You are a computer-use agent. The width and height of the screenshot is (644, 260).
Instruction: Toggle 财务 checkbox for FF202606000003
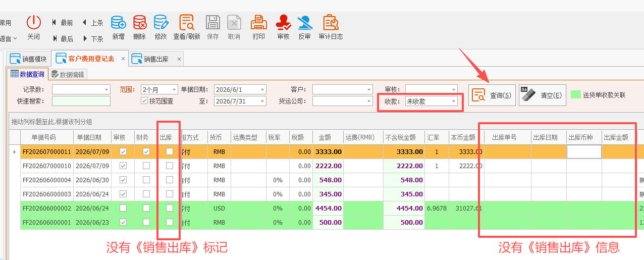pyautogui.click(x=146, y=194)
